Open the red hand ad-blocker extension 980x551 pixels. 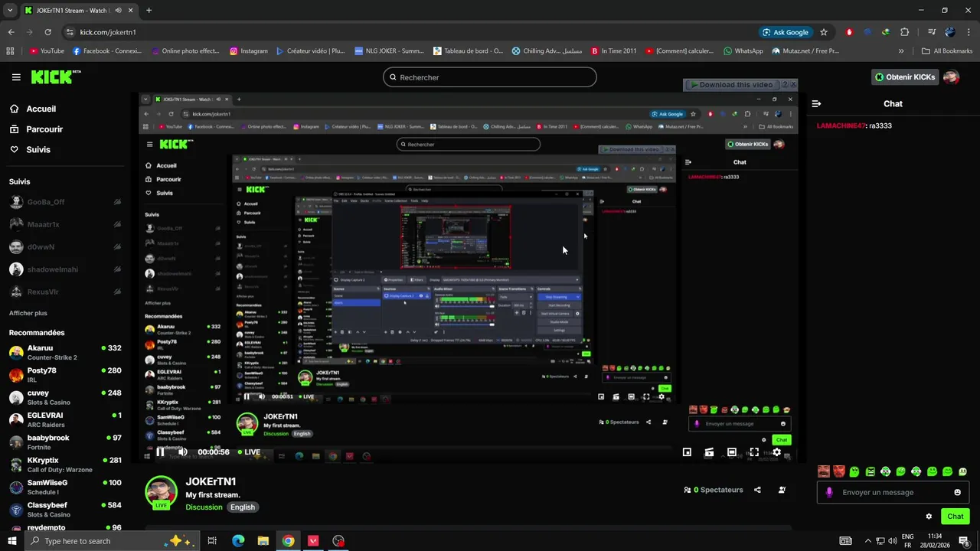coord(849,32)
